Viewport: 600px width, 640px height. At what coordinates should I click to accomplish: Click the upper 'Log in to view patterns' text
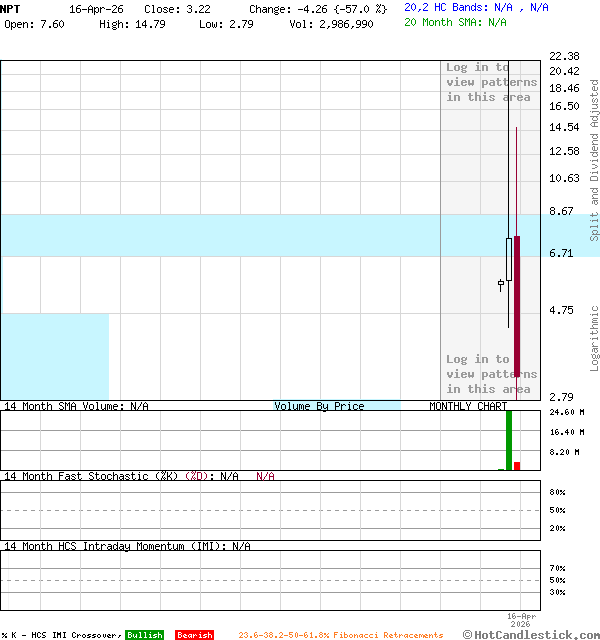(x=491, y=82)
